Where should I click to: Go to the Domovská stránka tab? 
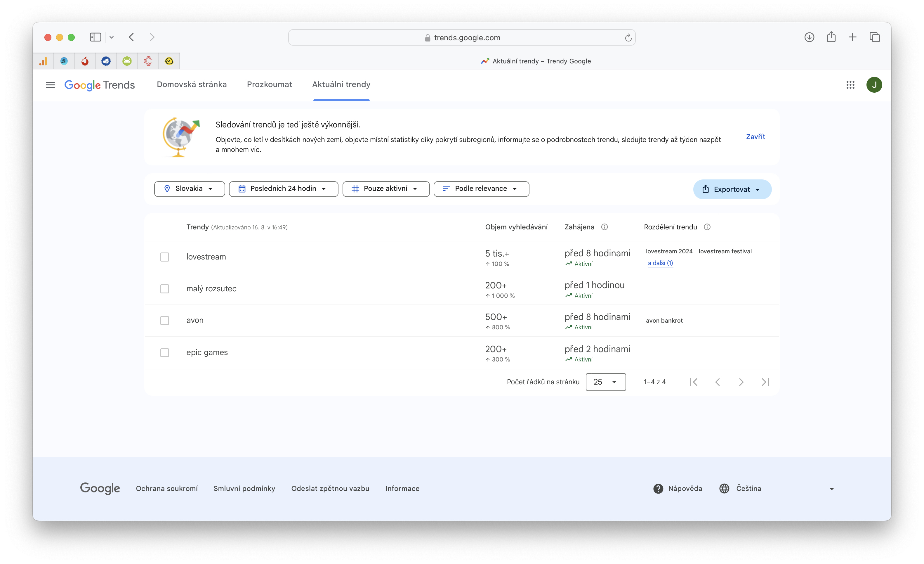click(x=192, y=84)
